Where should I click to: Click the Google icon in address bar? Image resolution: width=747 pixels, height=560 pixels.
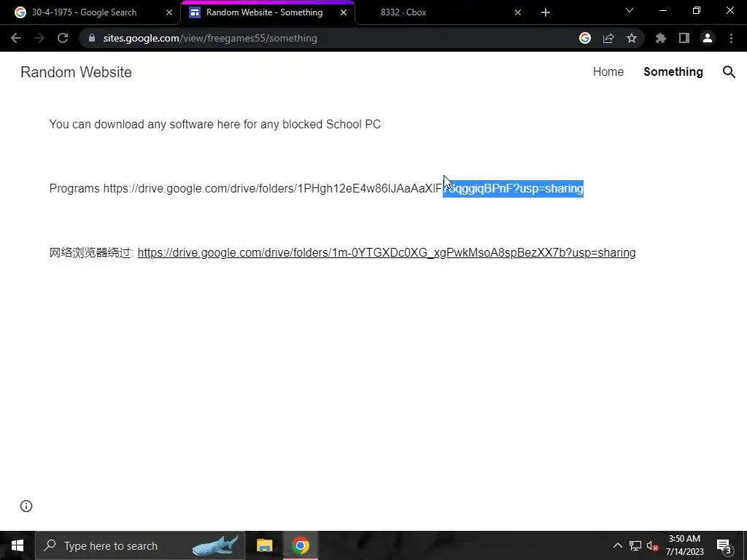point(585,38)
